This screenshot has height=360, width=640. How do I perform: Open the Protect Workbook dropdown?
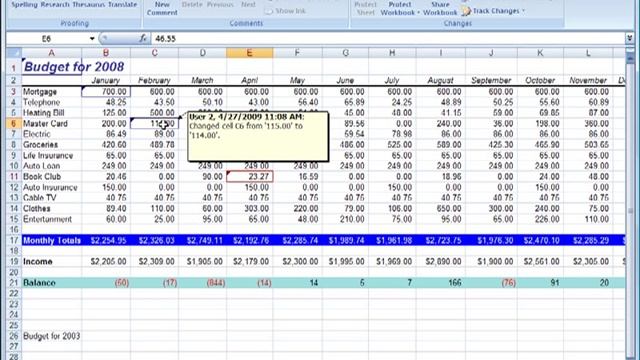418,13
